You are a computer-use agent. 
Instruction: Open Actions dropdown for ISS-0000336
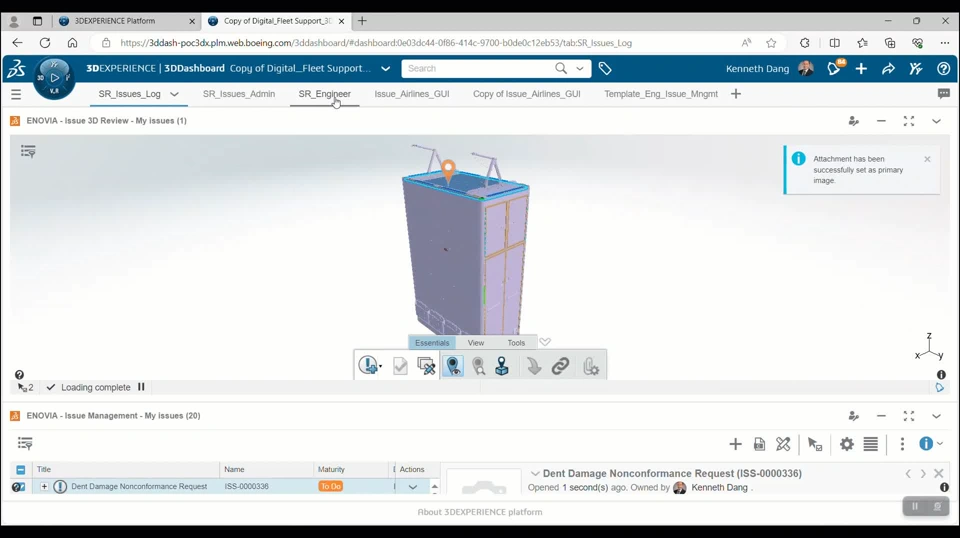click(413, 487)
